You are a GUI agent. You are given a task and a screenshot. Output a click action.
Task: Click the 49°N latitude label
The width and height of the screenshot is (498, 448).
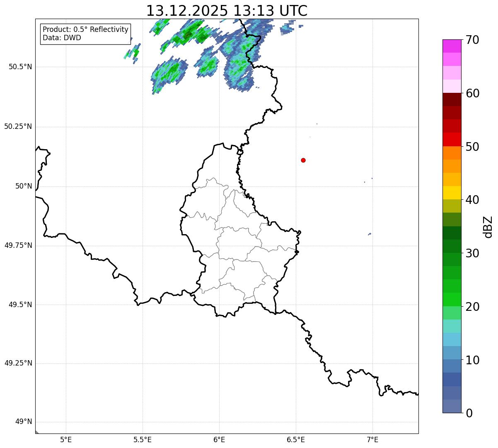pyautogui.click(x=24, y=422)
